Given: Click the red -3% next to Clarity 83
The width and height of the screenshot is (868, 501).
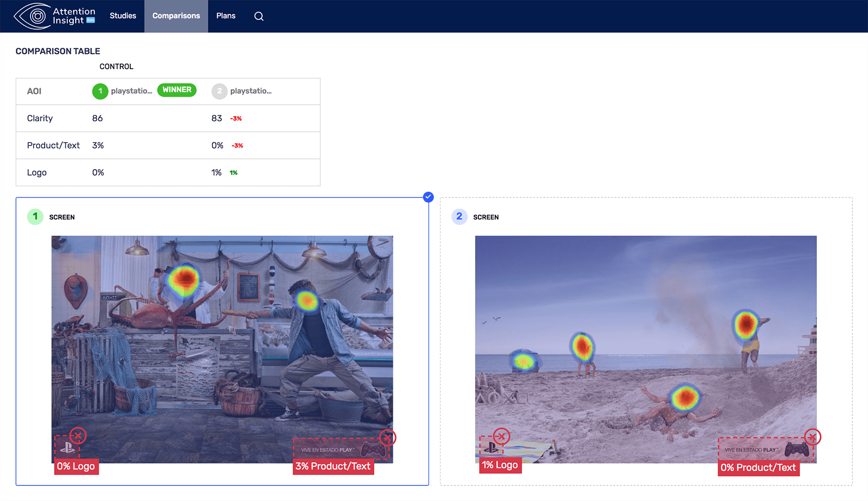Looking at the screenshot, I should tap(236, 119).
